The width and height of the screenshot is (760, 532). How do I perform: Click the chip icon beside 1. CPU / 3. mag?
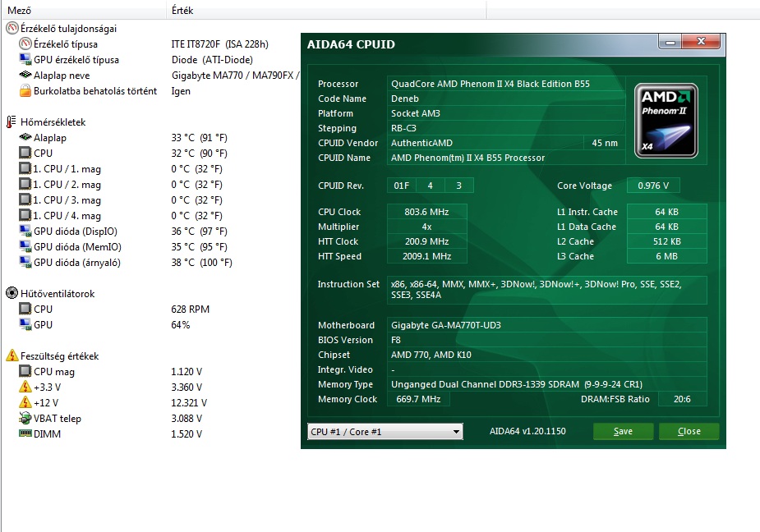25,199
